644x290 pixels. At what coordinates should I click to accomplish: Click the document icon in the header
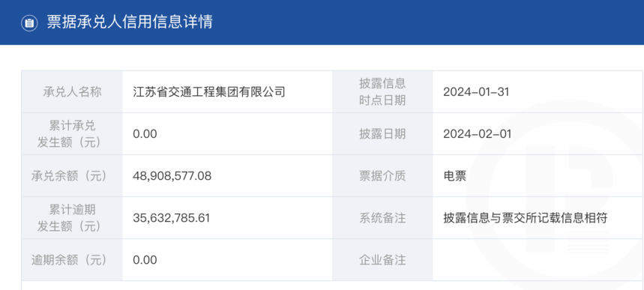(x=29, y=22)
